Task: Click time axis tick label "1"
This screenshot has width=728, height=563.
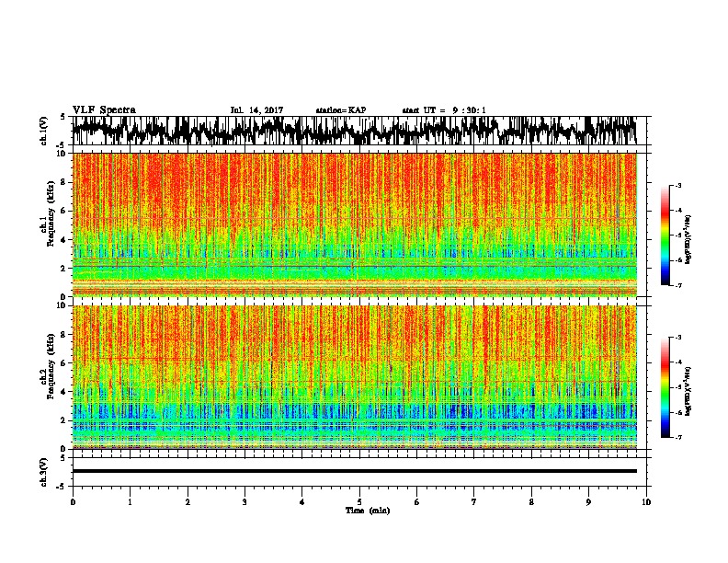Action: [x=130, y=502]
